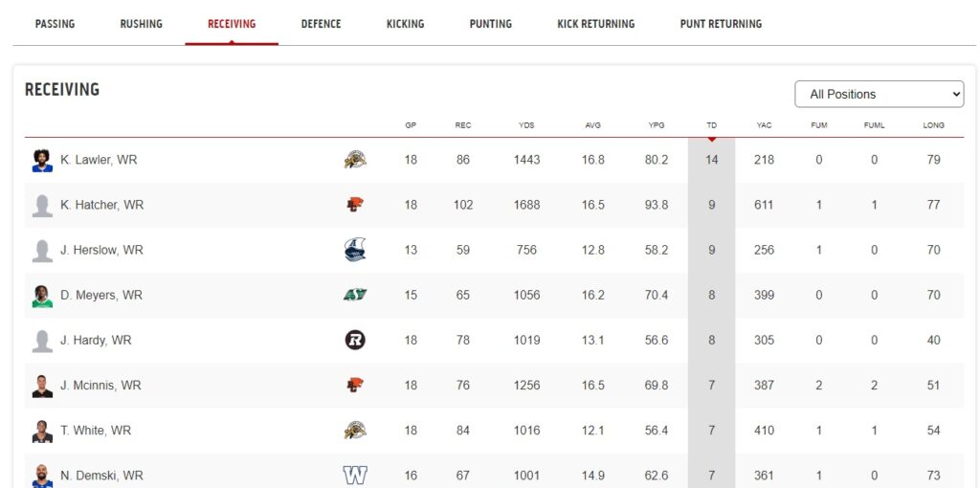Click the team logo beside T. White
This screenshot has width=980, height=488.
pyautogui.click(x=355, y=431)
